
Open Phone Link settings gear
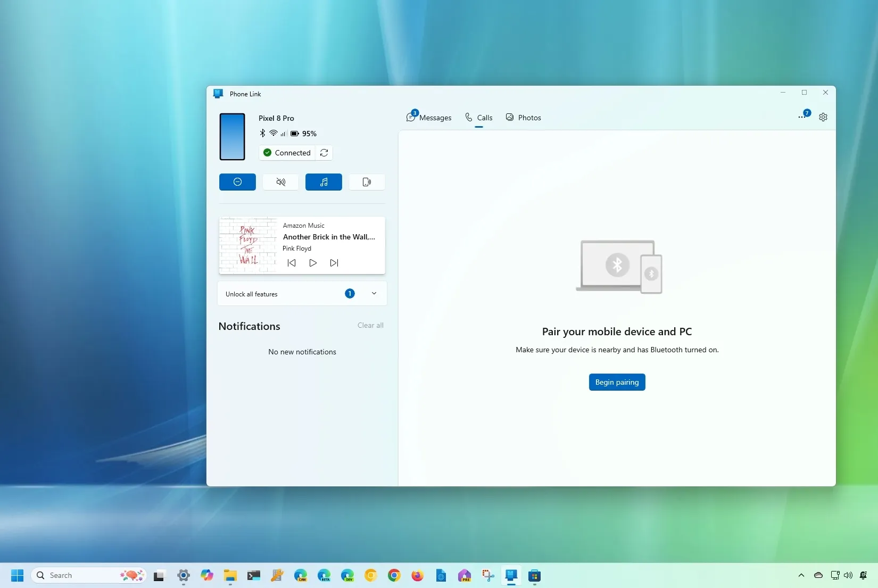click(x=823, y=117)
